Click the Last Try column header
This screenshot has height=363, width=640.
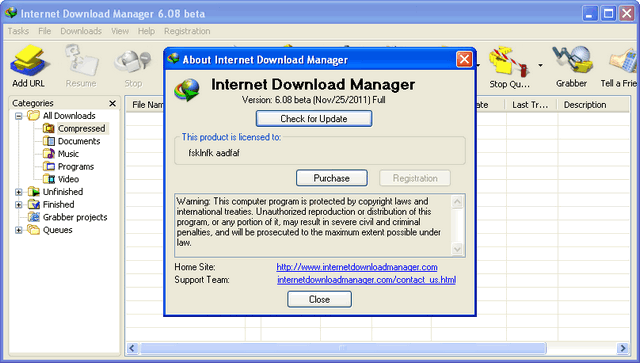coord(532,105)
